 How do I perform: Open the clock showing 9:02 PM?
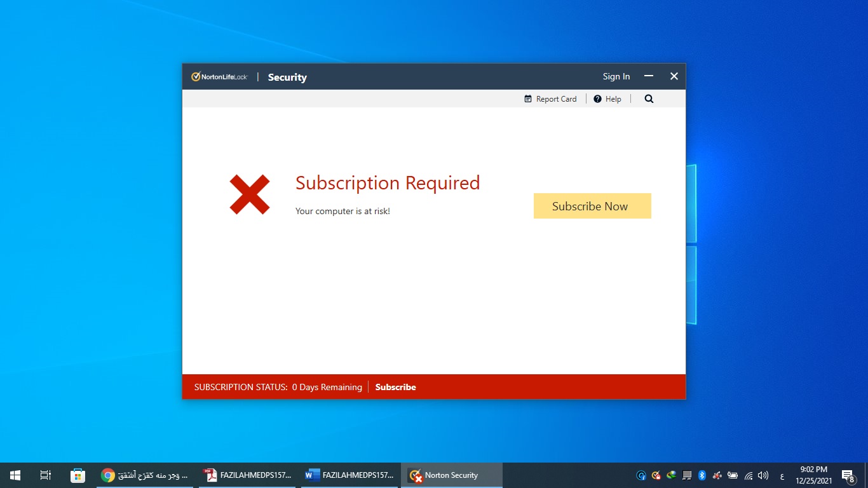coord(813,475)
